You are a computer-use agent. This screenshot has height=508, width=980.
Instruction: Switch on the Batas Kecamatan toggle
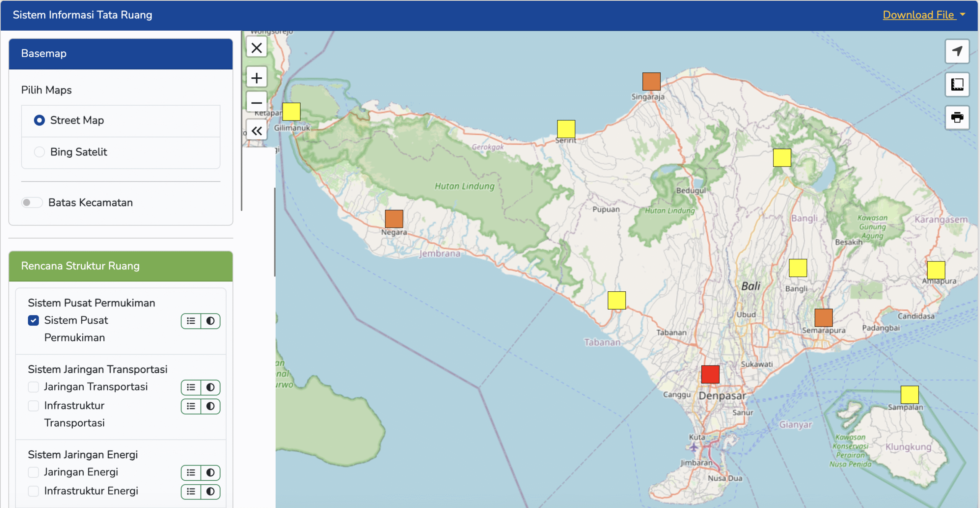tap(32, 202)
